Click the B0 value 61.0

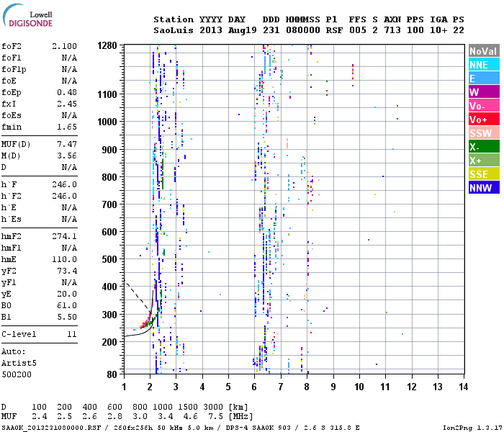[x=67, y=305]
